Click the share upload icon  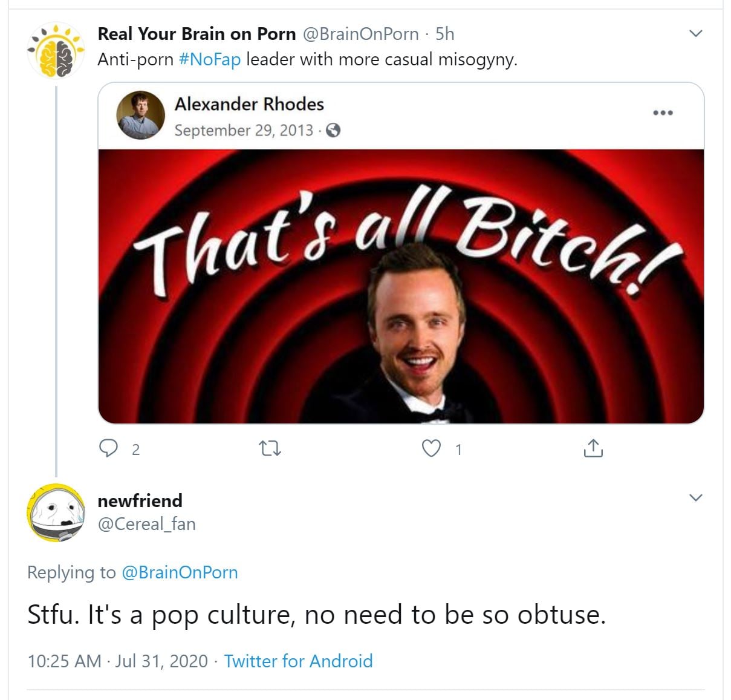click(593, 448)
